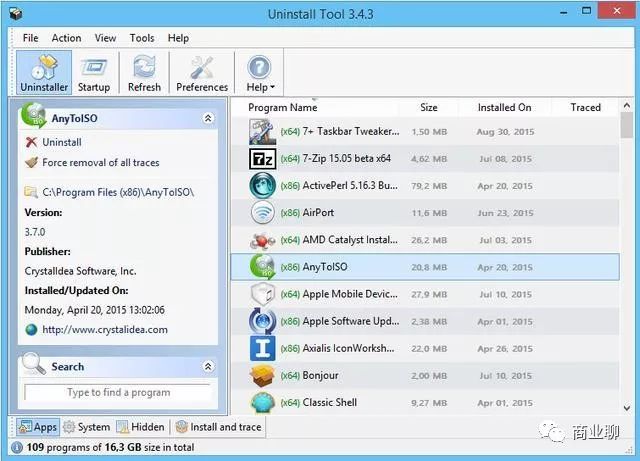The image size is (640, 461).
Task: Click the folder icon beside install path
Action: 31,192
